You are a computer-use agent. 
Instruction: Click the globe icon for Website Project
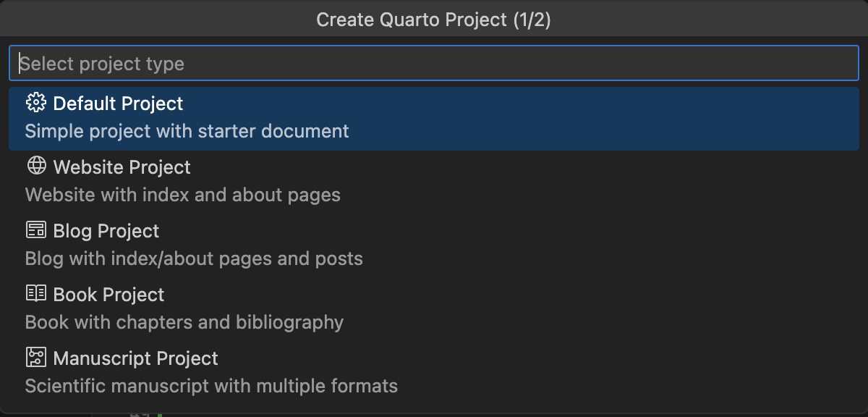click(35, 167)
